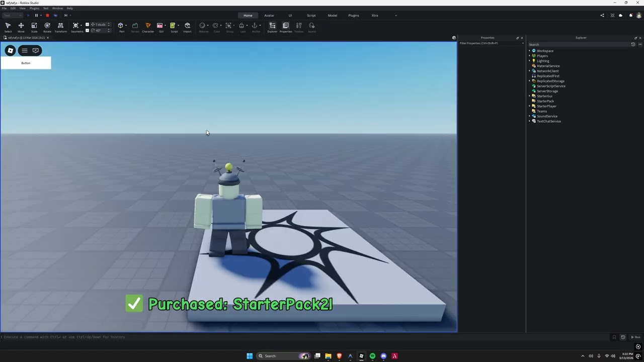Select Teams in Explorer
The width and height of the screenshot is (644, 362).
coord(542,111)
